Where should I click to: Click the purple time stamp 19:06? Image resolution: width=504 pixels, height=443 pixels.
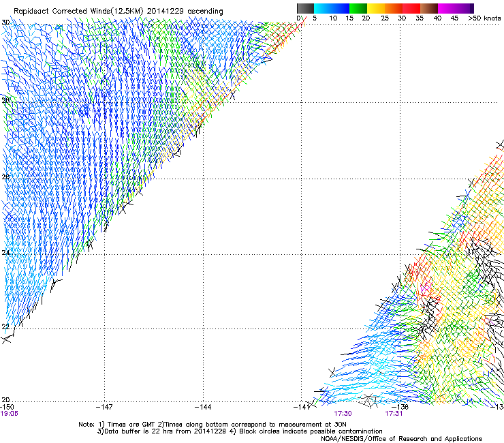[x=9, y=414]
